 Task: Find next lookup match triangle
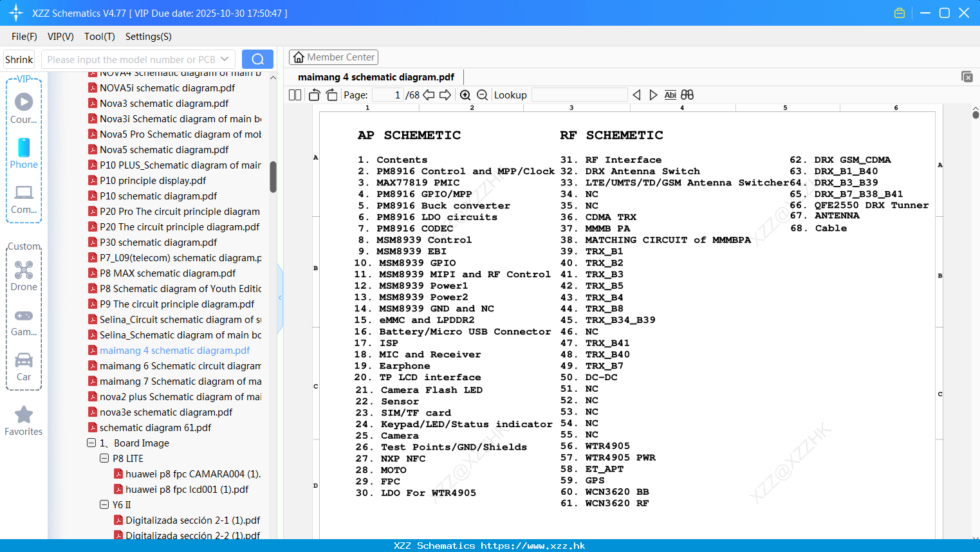click(653, 95)
